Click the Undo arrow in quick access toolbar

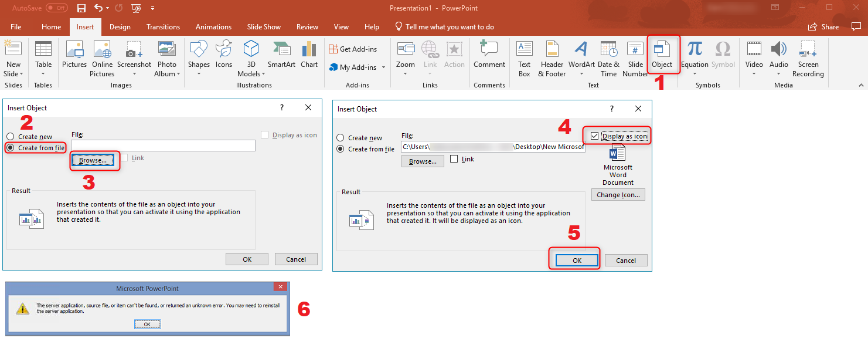coord(98,8)
